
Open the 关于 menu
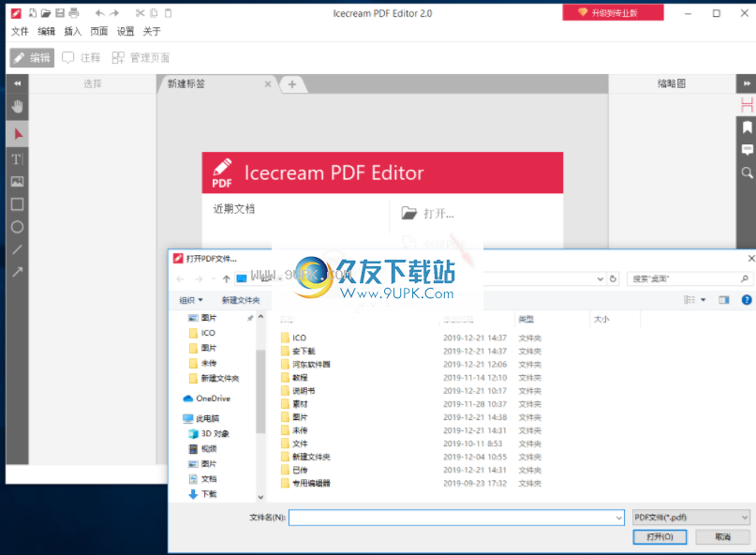tap(152, 31)
